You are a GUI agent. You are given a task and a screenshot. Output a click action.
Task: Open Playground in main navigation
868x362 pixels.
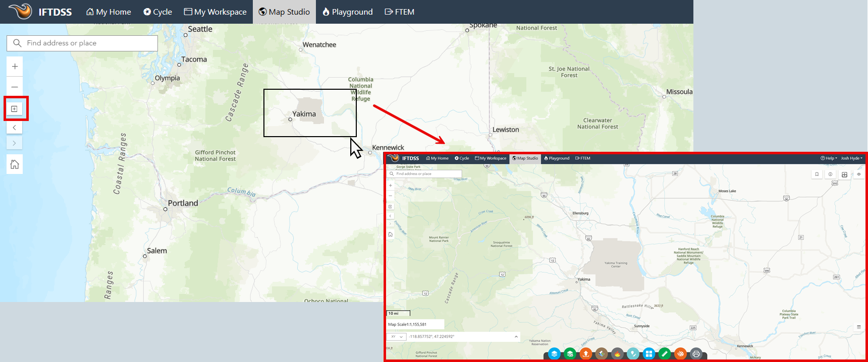[x=347, y=12]
